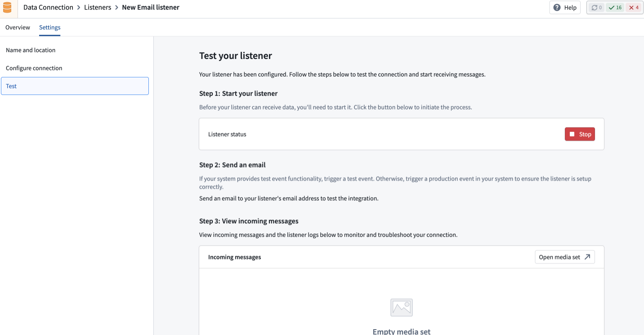Click the sync status badge showing 0
The width and height of the screenshot is (644, 335).
point(596,7)
